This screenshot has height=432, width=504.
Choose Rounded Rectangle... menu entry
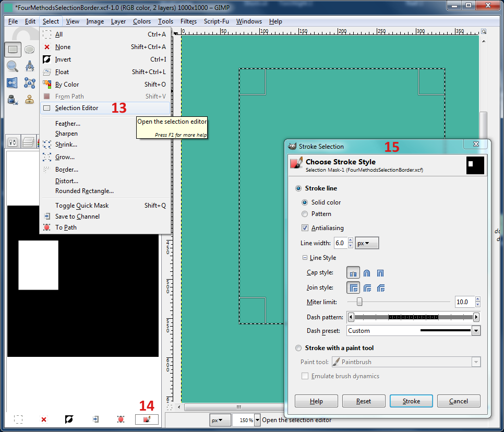pos(105,191)
